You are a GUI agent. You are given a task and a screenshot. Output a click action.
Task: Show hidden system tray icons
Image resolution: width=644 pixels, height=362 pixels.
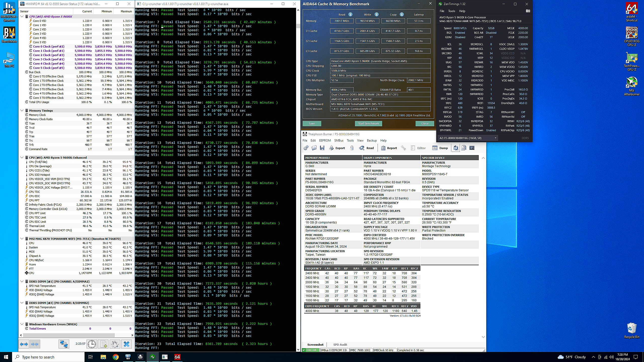[593, 357]
